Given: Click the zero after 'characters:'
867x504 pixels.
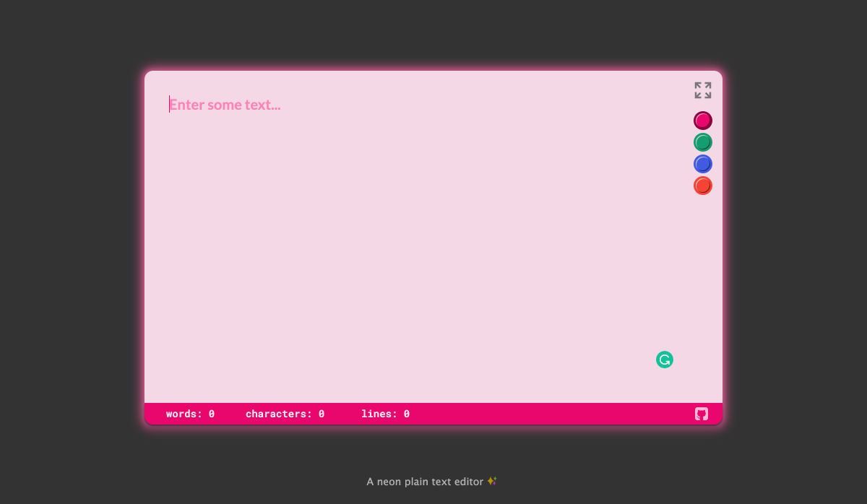Looking at the screenshot, I should 322,414.
